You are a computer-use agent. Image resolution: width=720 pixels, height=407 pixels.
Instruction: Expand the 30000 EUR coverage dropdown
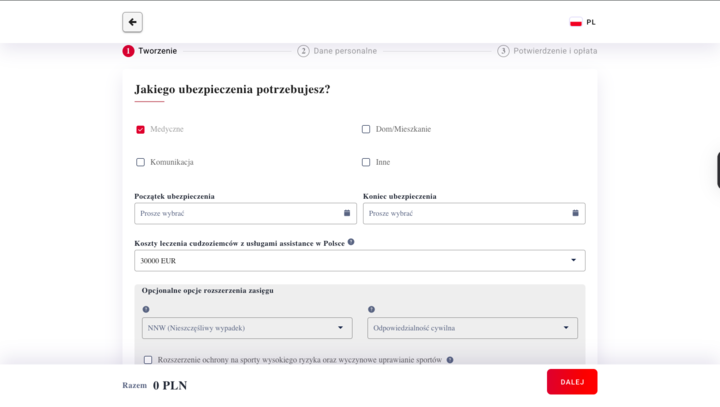point(359,261)
